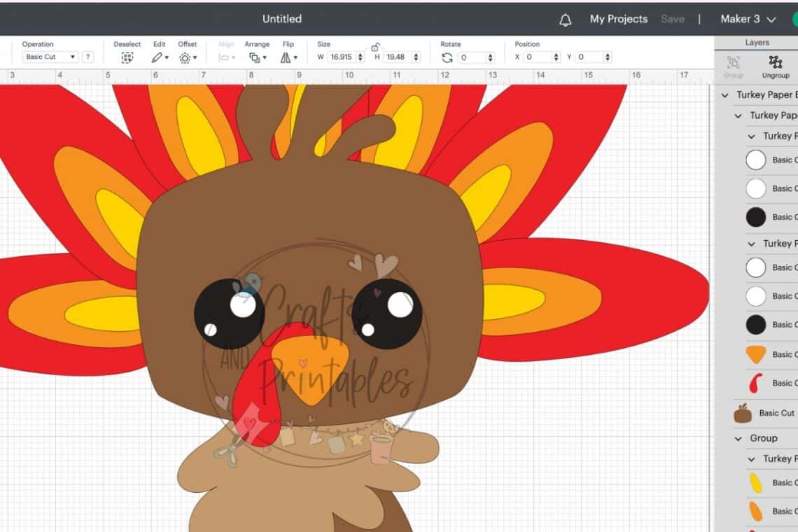The width and height of the screenshot is (798, 532).
Task: Open the Flip dropdown arrow
Action: tap(295, 58)
